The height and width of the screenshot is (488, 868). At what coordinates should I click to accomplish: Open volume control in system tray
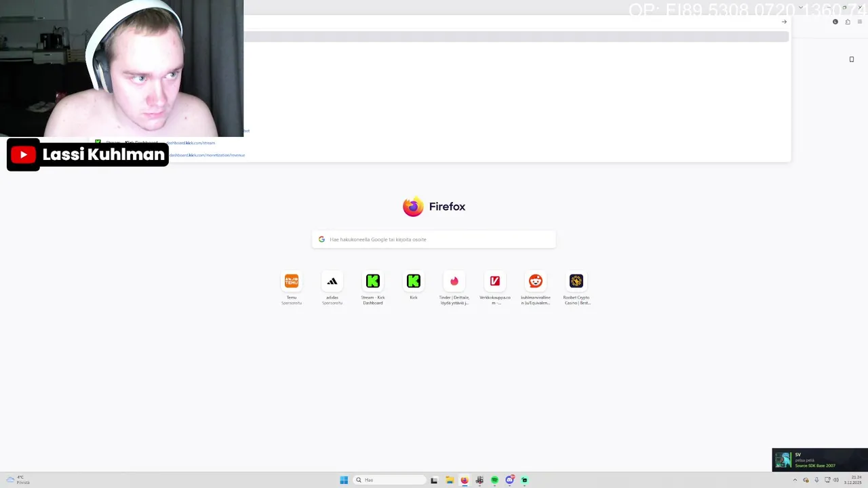point(835,480)
